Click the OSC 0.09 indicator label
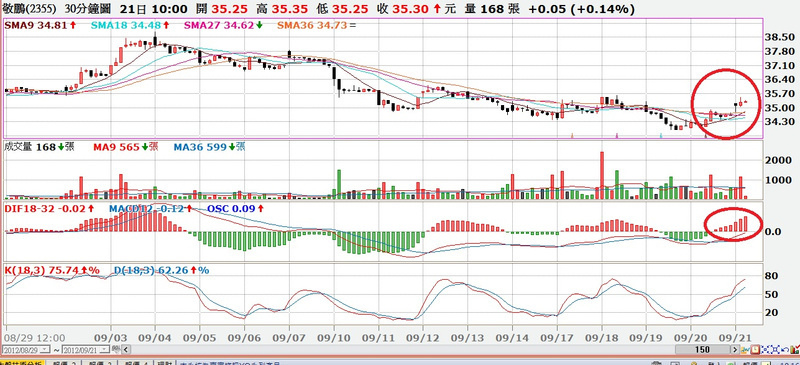The width and height of the screenshot is (800, 365). tap(236, 208)
